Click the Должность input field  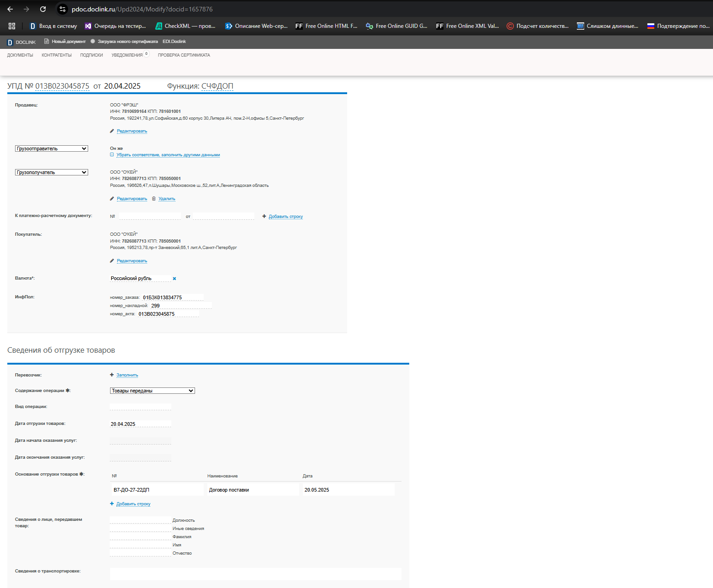tap(140, 520)
